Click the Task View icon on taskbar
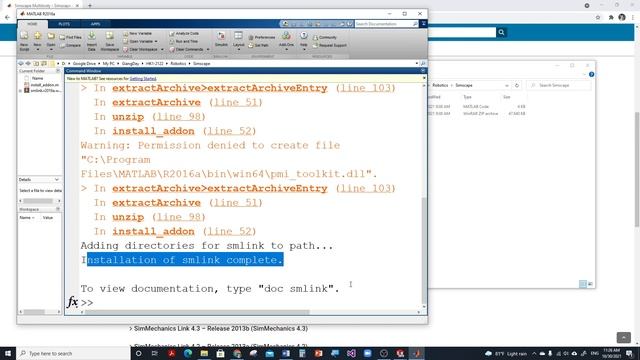The width and height of the screenshot is (640, 360). tap(155, 353)
